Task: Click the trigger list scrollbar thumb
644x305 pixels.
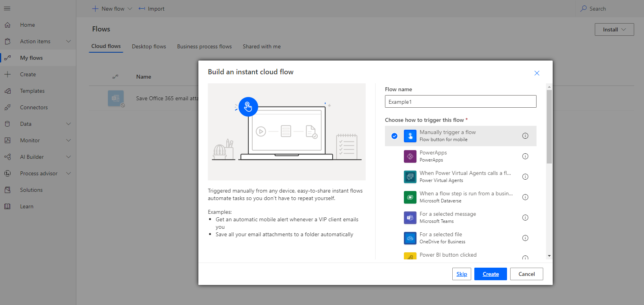Action: point(549,127)
